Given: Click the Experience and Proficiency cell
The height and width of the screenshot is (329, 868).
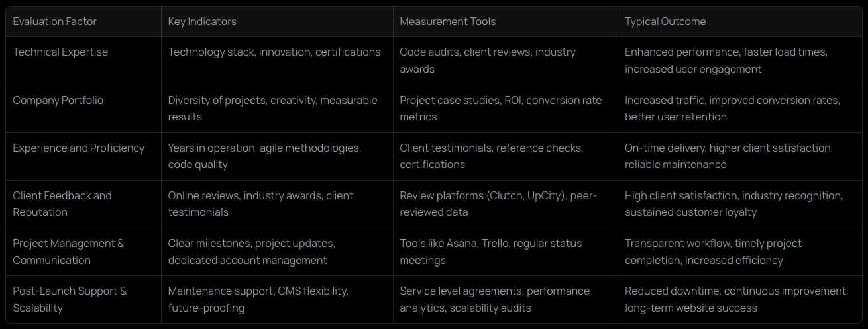Looking at the screenshot, I should (x=83, y=156).
